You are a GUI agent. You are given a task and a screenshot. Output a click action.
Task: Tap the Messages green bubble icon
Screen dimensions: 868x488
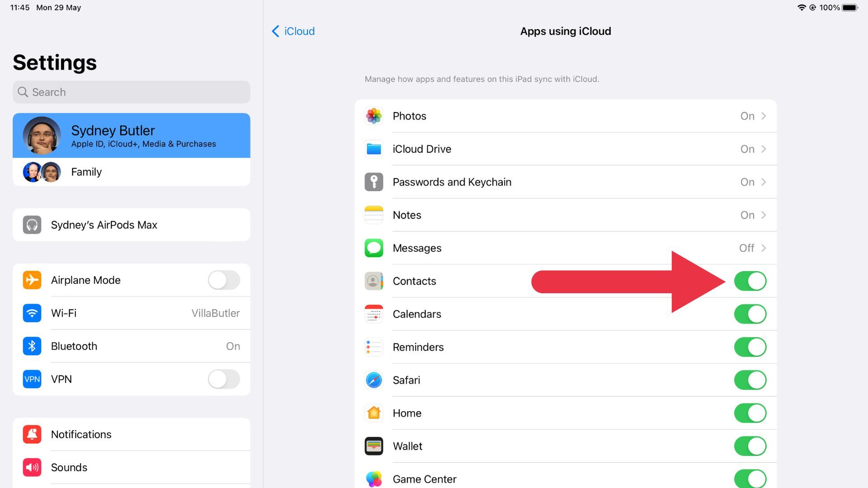coord(374,247)
